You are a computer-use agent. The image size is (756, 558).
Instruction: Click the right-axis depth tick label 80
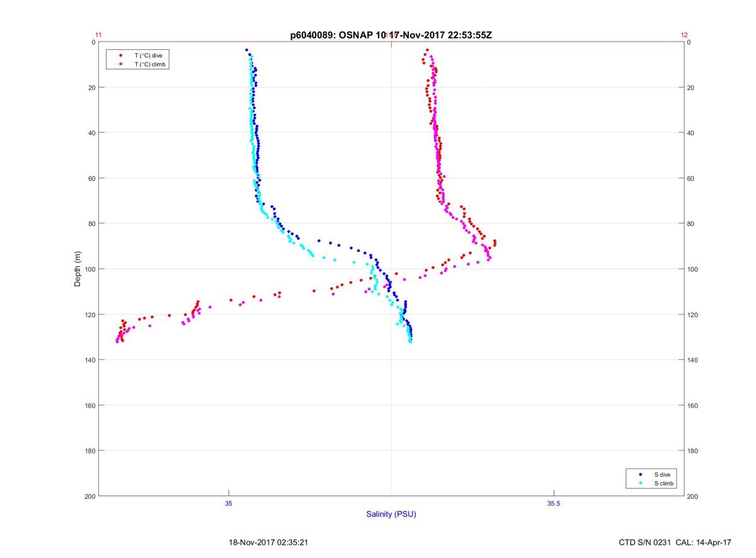pos(691,224)
